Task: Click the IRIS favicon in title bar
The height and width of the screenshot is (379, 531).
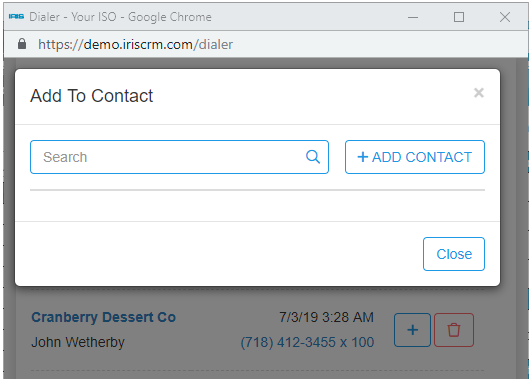Action: pyautogui.click(x=16, y=17)
